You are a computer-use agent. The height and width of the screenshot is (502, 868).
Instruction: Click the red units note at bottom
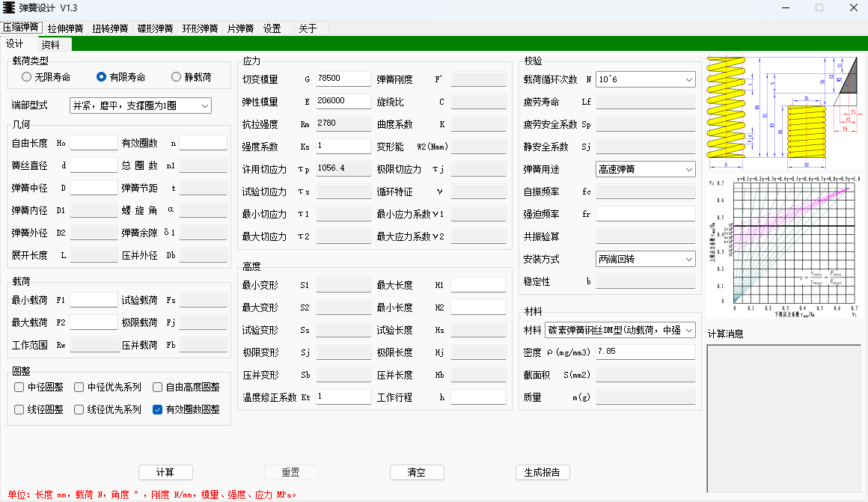point(152,495)
